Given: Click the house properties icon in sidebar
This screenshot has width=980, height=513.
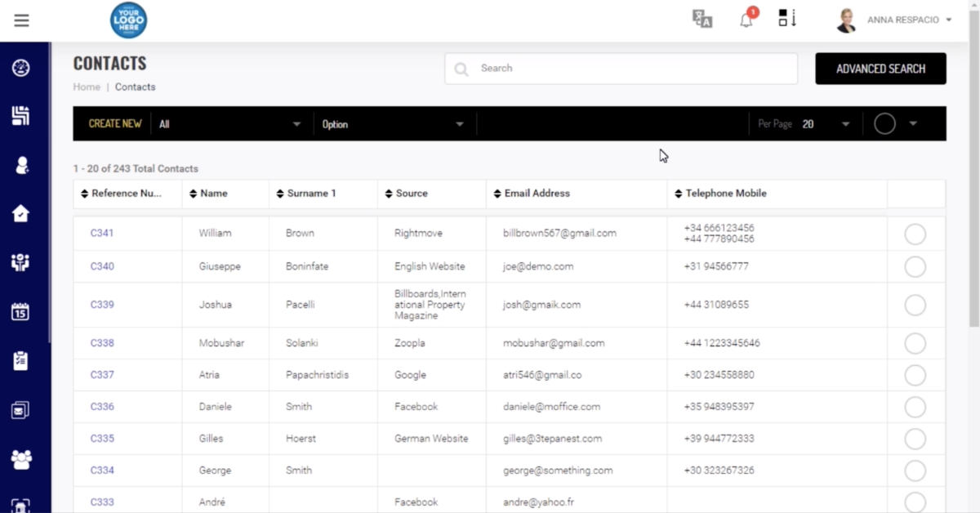Looking at the screenshot, I should pos(21,213).
